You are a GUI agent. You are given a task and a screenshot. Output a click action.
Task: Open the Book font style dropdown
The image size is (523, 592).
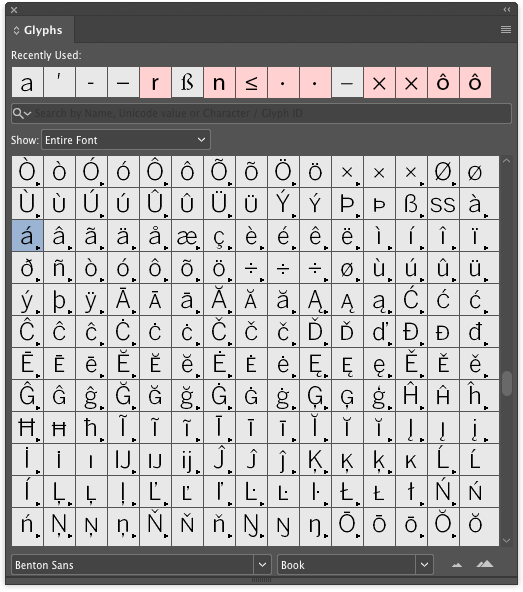[355, 565]
